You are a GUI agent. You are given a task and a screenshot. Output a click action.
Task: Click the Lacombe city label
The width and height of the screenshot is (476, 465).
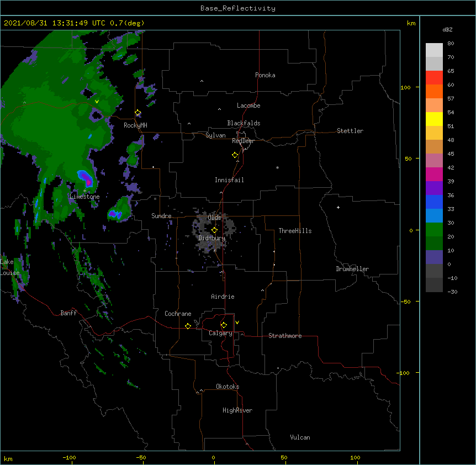(x=248, y=105)
